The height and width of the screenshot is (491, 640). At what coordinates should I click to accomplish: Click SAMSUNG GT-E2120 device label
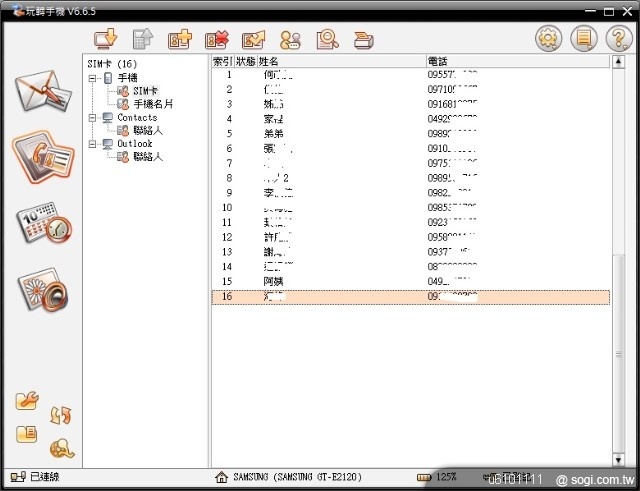tap(298, 477)
